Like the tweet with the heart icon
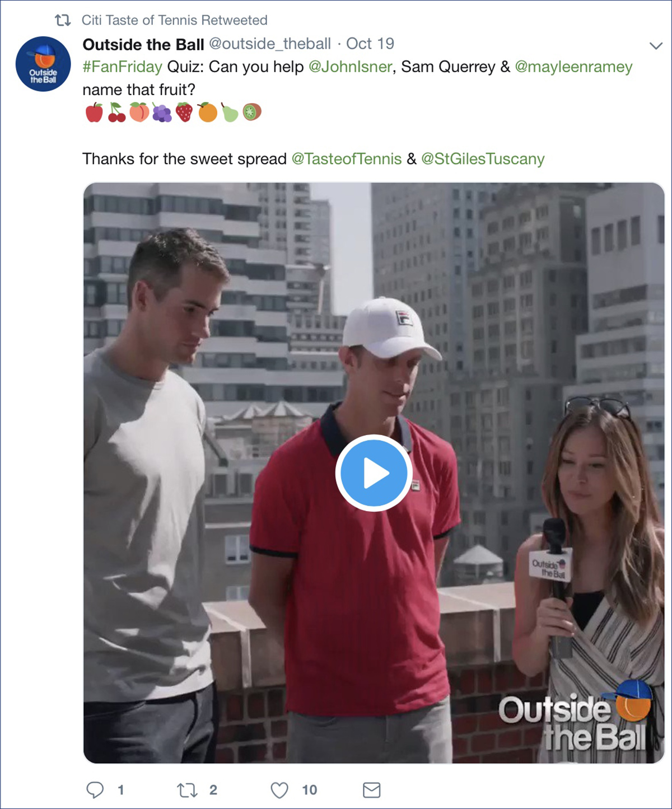The height and width of the screenshot is (809, 672). (x=279, y=790)
